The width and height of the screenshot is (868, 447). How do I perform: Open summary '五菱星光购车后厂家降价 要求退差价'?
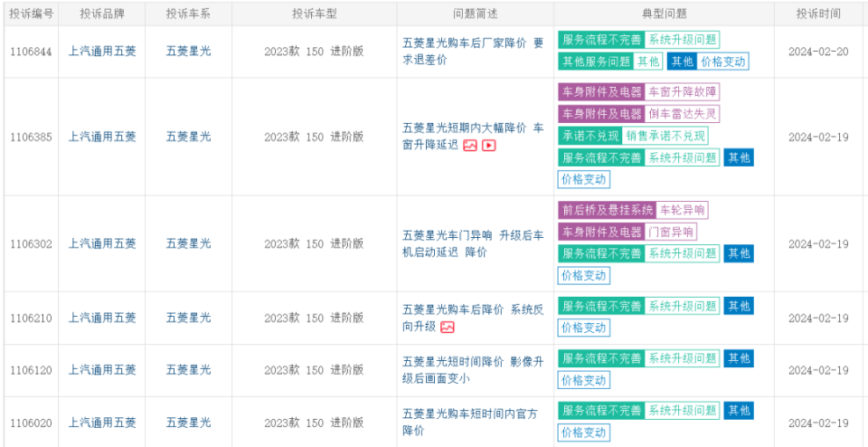(x=473, y=52)
